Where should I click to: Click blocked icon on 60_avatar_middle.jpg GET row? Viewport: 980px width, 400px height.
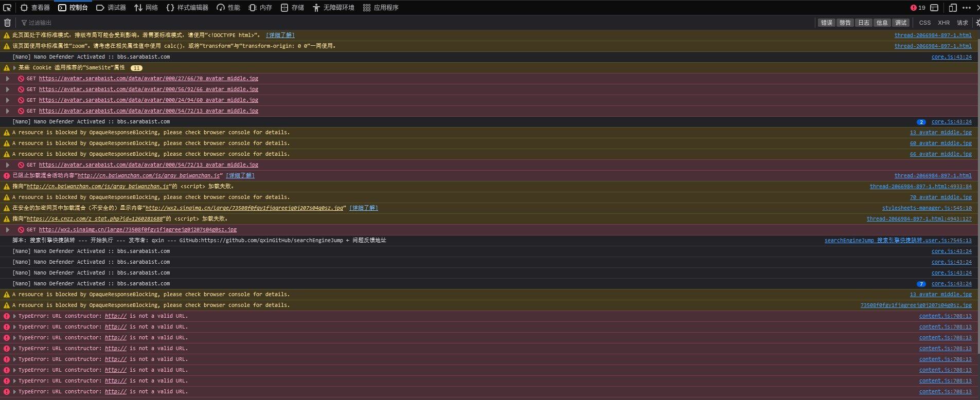21,100
